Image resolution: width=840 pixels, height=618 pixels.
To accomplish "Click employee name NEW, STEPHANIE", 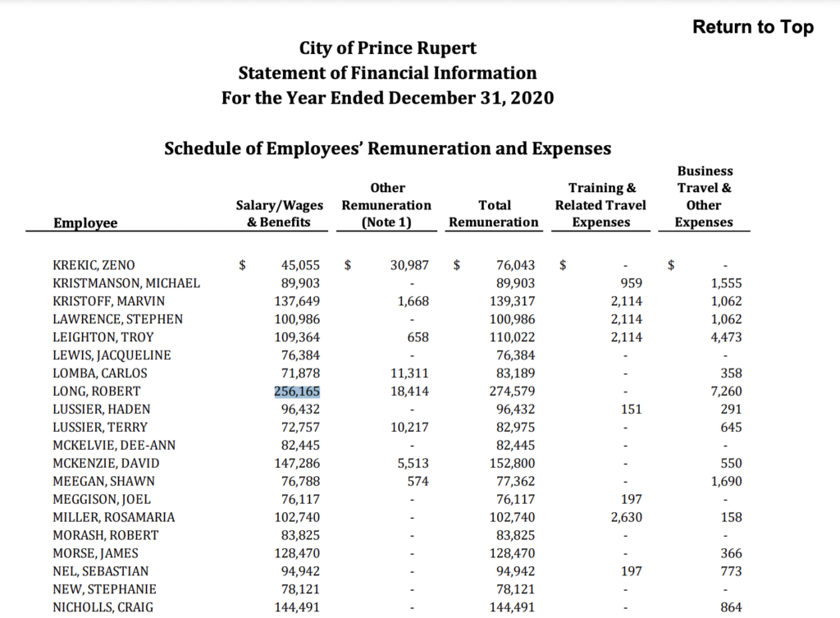I will 104,589.
